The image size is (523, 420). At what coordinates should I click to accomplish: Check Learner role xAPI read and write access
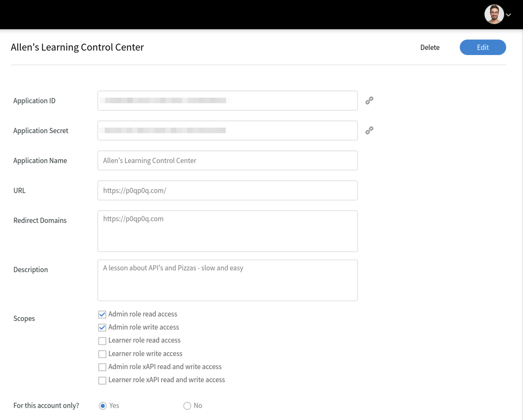tap(102, 381)
